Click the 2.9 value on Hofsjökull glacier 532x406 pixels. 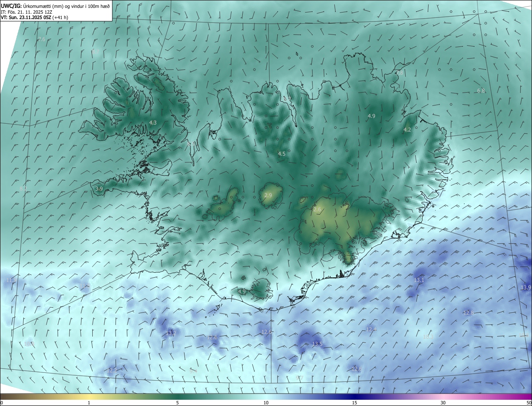point(268,195)
